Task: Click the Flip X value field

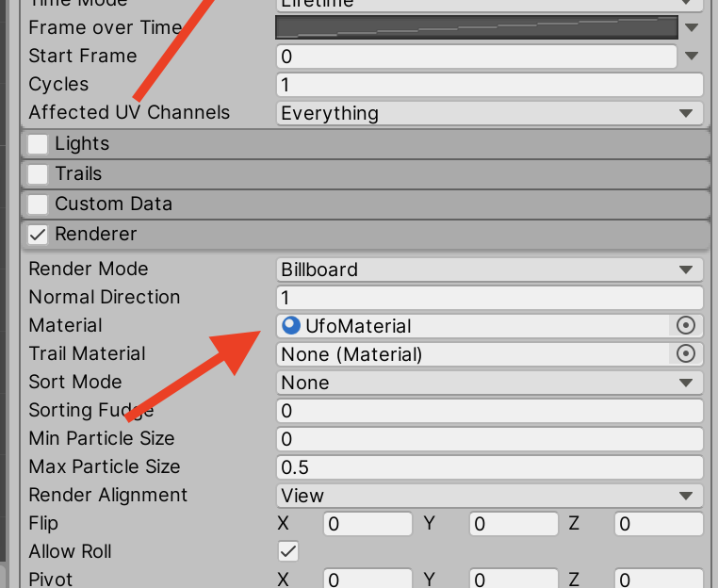Action: [x=367, y=524]
